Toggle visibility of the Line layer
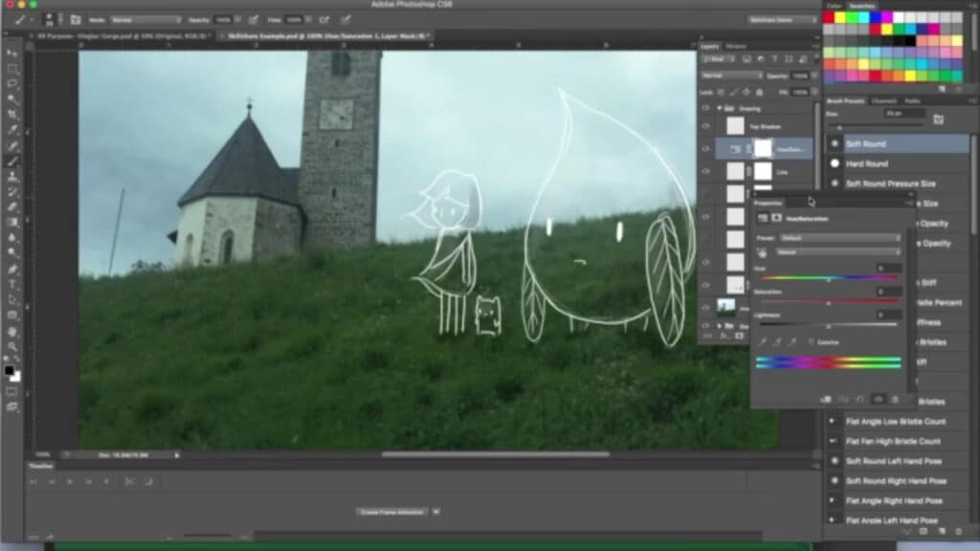Viewport: 980px width, 551px height. [705, 171]
